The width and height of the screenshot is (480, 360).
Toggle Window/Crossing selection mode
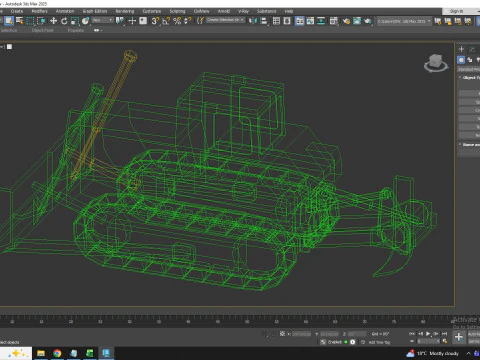(41, 21)
